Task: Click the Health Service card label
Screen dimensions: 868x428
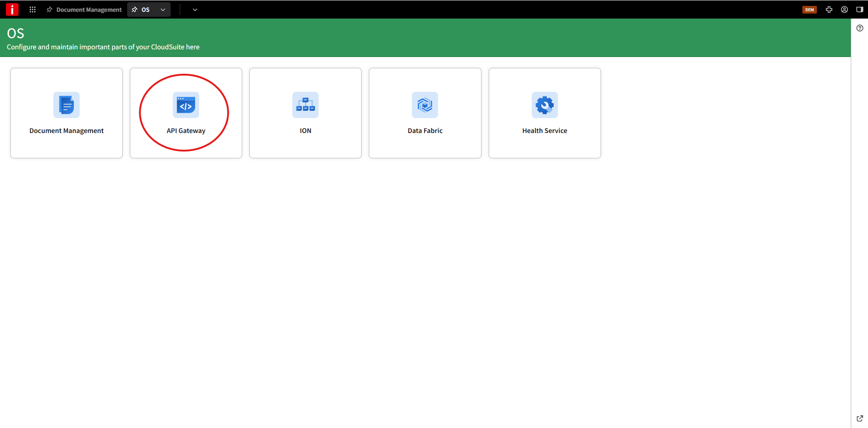Action: pyautogui.click(x=545, y=131)
